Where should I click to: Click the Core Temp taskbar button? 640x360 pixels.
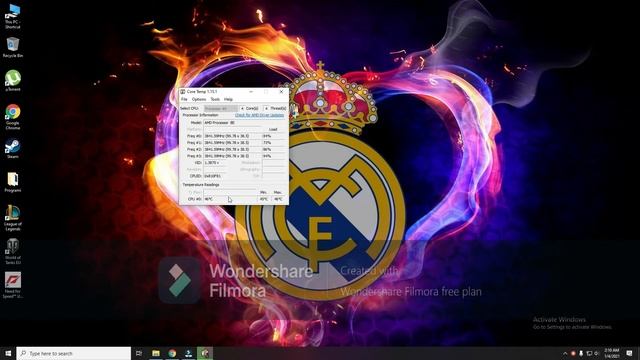coord(205,353)
